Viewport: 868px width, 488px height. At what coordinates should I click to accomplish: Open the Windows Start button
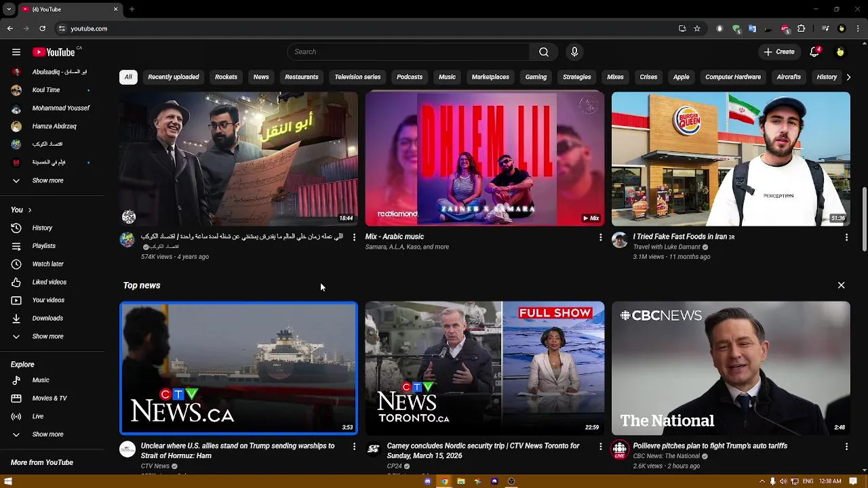pos(8,481)
